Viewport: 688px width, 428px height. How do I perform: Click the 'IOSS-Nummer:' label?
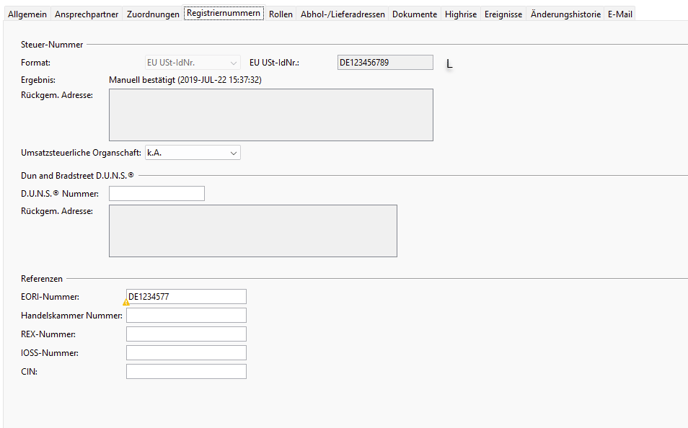pos(50,353)
